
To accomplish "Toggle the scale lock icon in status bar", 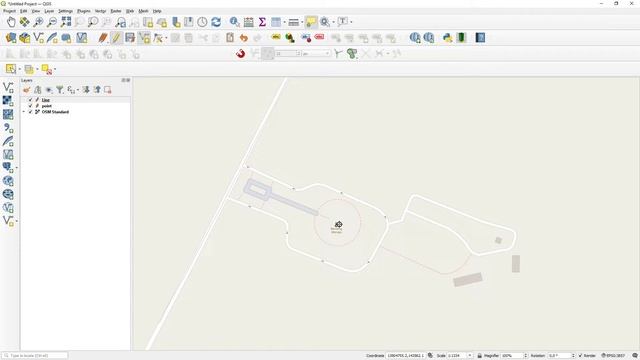I will coord(480,356).
